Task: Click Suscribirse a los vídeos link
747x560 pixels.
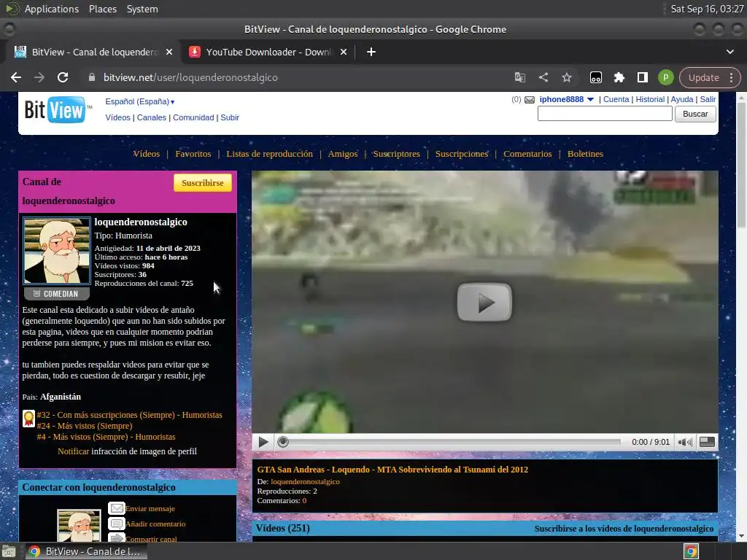Action: click(x=624, y=529)
